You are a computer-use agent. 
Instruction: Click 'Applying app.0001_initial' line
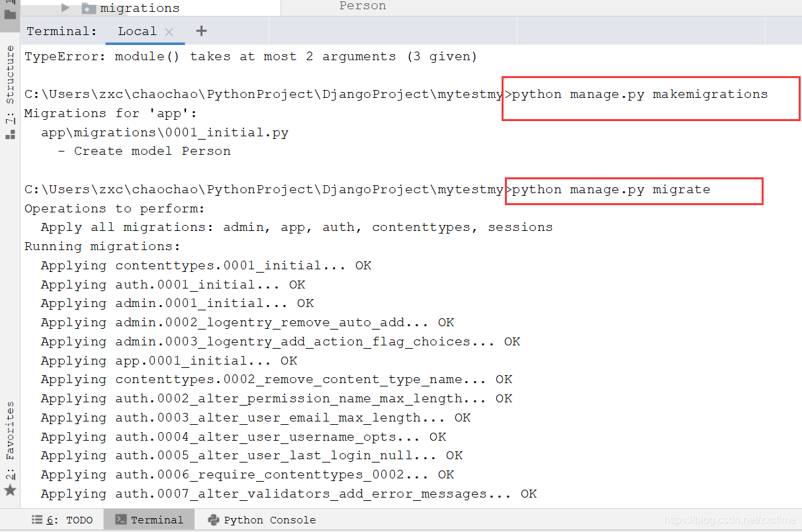point(169,361)
